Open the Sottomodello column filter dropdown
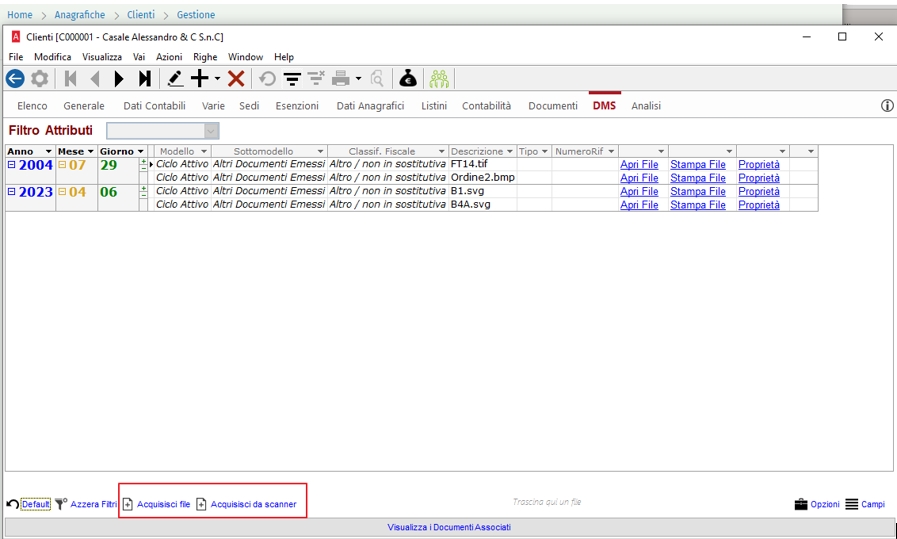 (320, 152)
